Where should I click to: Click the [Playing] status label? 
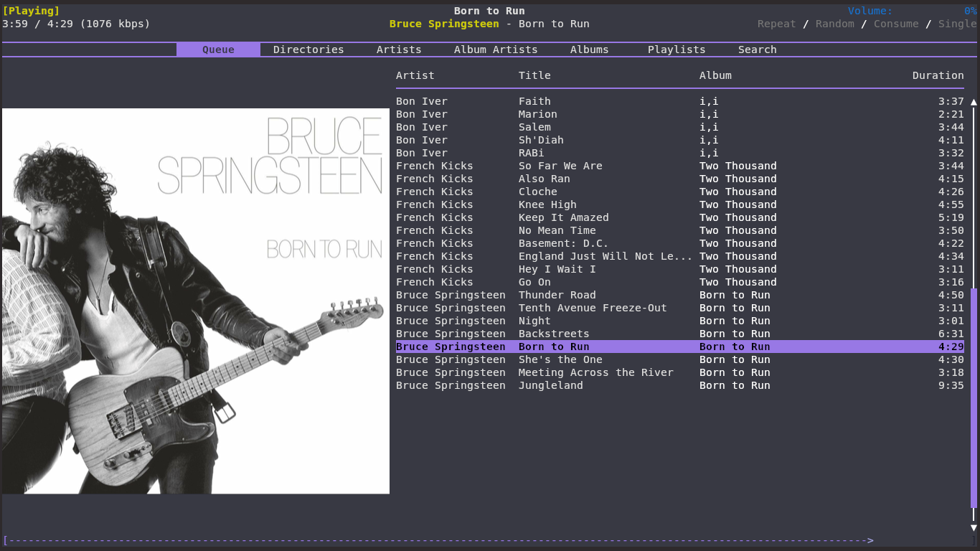(x=31, y=11)
